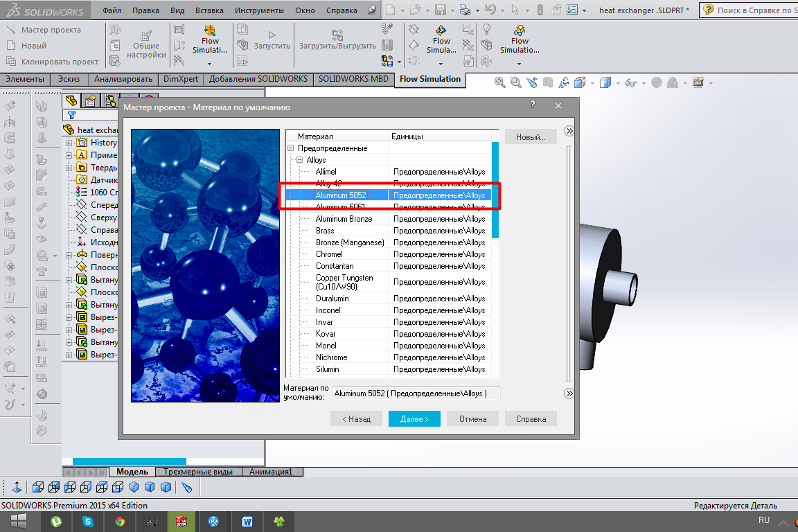798x532 pixels.
Task: Click the help search field in title bar
Action: 749,10
